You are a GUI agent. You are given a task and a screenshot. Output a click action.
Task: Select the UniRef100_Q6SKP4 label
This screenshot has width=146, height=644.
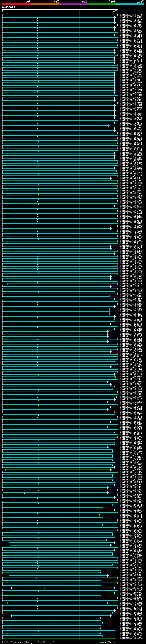tap(131, 42)
